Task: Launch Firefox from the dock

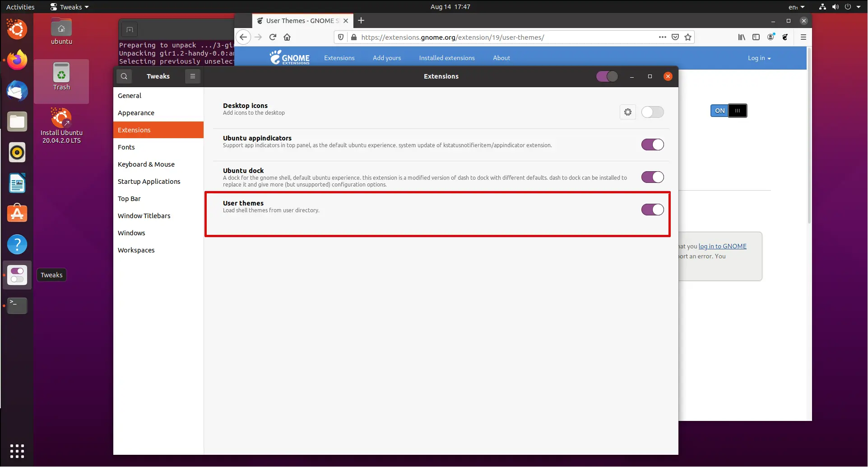Action: click(17, 60)
